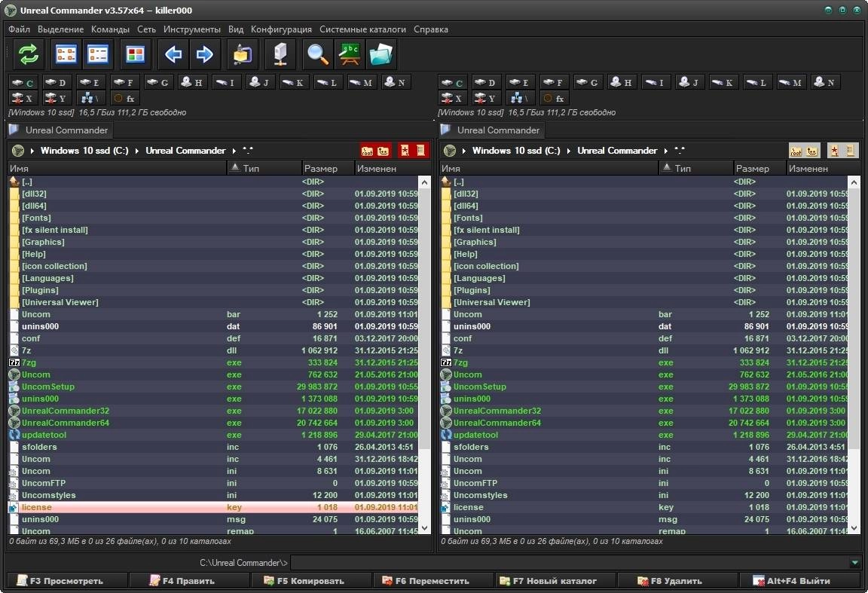Click the fx button in left drive bar
This screenshot has height=593, width=868.
pos(124,99)
